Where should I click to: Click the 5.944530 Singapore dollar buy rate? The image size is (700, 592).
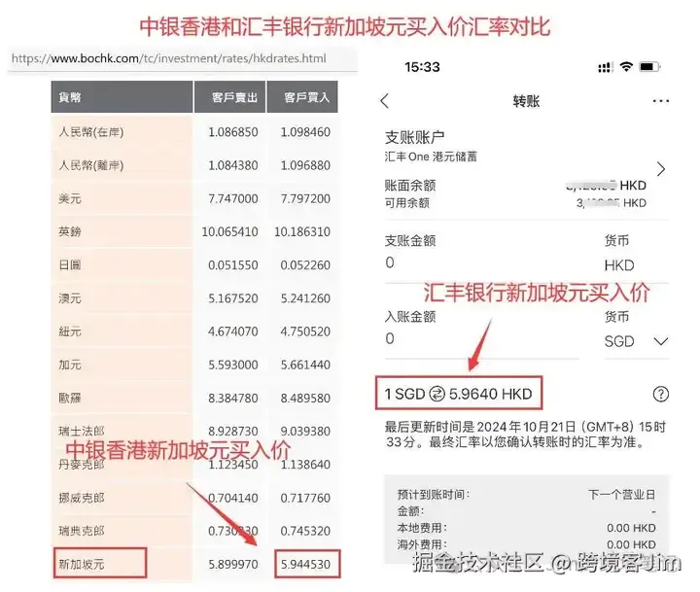click(305, 565)
